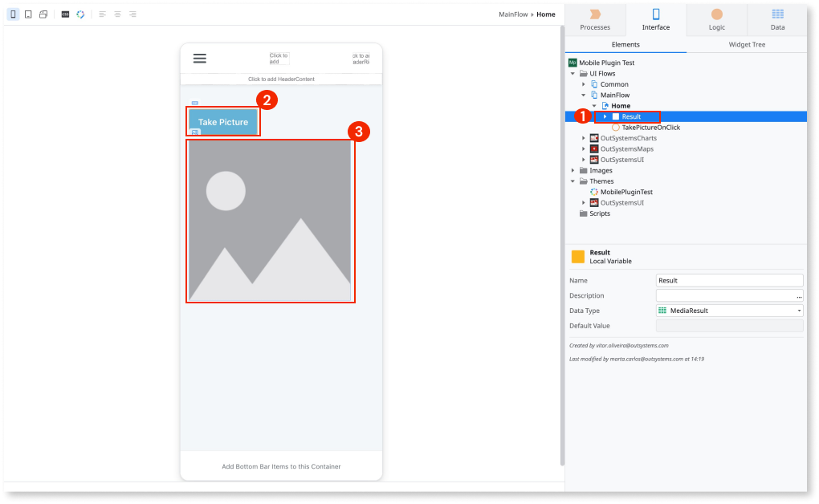Switch to the Processes tab

point(594,19)
